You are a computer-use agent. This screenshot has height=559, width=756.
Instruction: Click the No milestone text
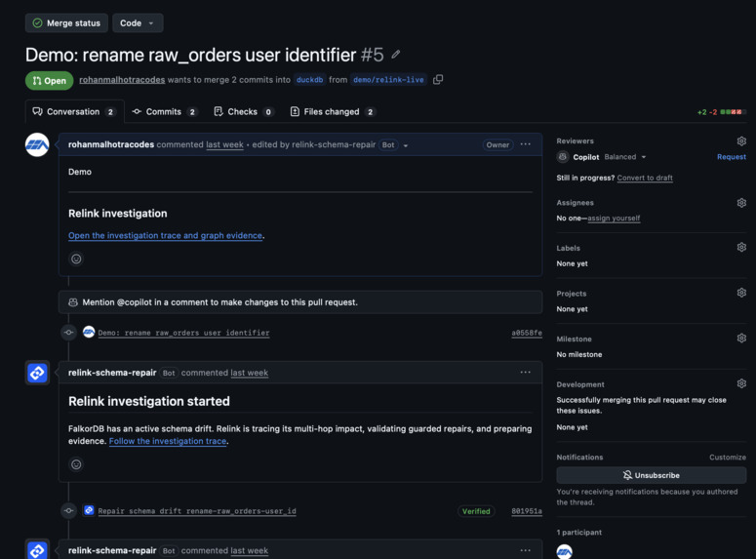point(579,354)
